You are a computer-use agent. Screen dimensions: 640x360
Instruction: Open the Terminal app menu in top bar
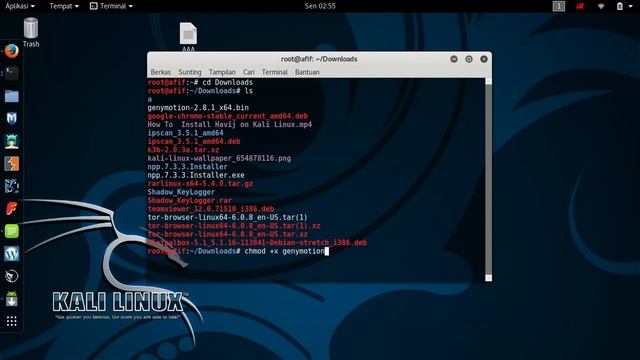tap(111, 6)
